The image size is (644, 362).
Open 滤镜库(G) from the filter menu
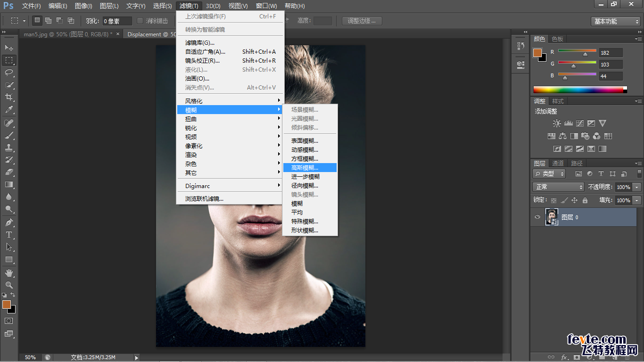(200, 43)
